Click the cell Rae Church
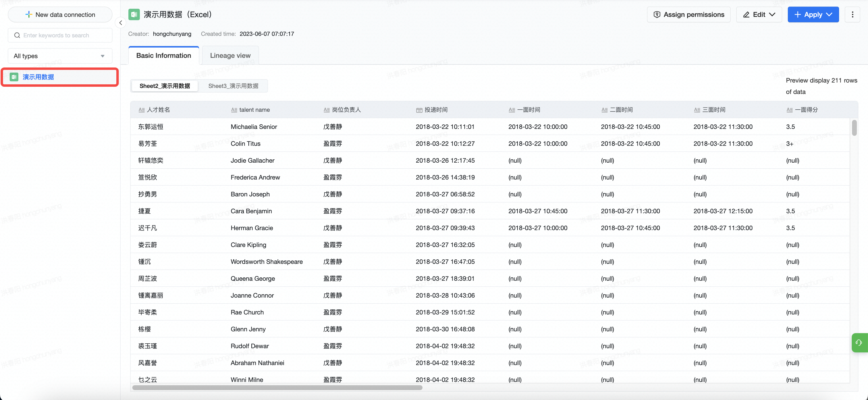Image resolution: width=868 pixels, height=400 pixels. [247, 312]
